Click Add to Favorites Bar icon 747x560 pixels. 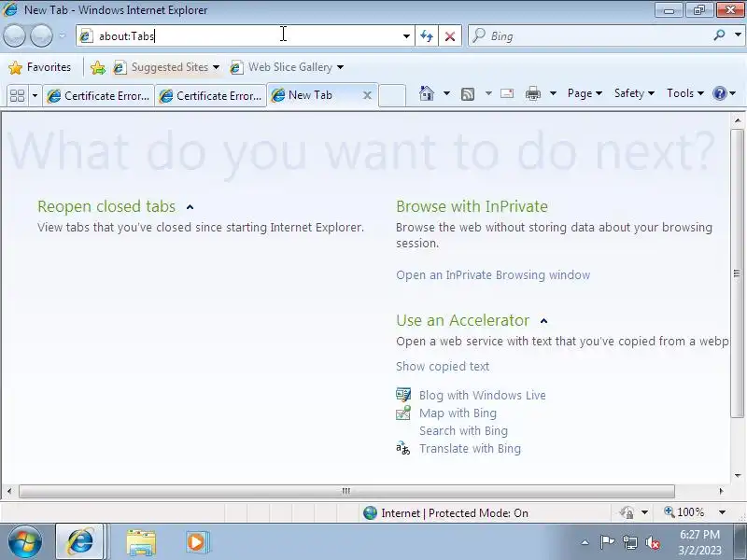click(98, 67)
